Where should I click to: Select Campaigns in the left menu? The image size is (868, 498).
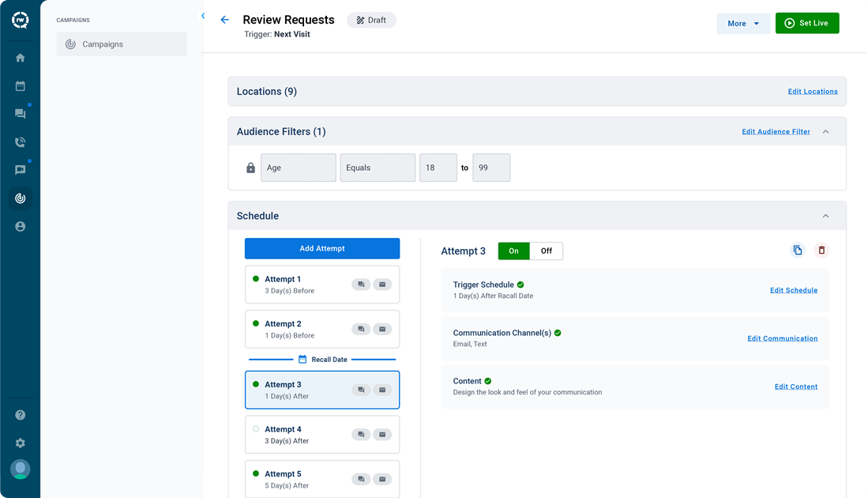coord(122,44)
